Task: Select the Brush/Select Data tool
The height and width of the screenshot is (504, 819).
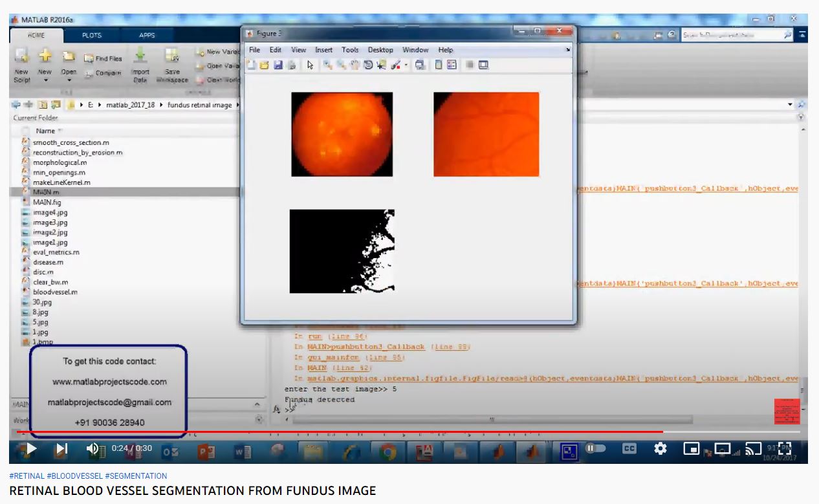Action: [395, 65]
